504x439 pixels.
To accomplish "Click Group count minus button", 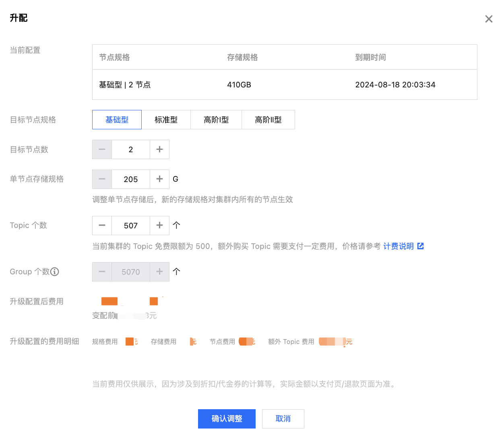I will pos(102,272).
